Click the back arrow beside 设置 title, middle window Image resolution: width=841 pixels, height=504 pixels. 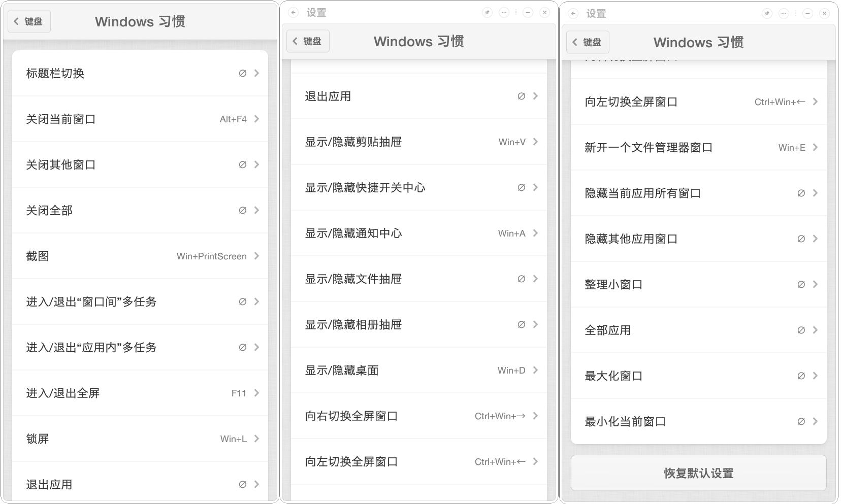(293, 12)
